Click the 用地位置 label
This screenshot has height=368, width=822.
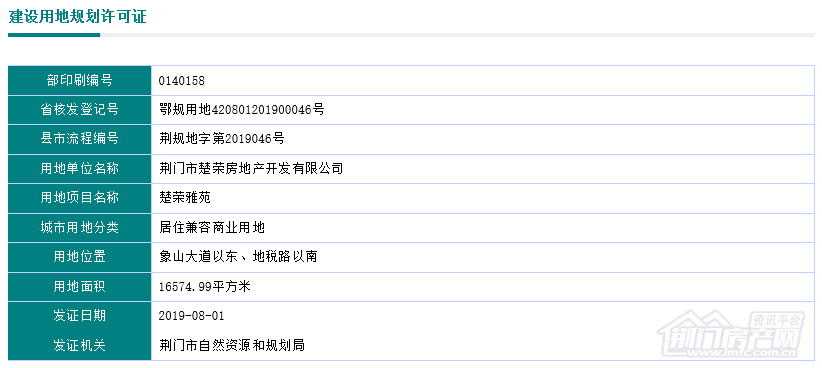pos(80,257)
